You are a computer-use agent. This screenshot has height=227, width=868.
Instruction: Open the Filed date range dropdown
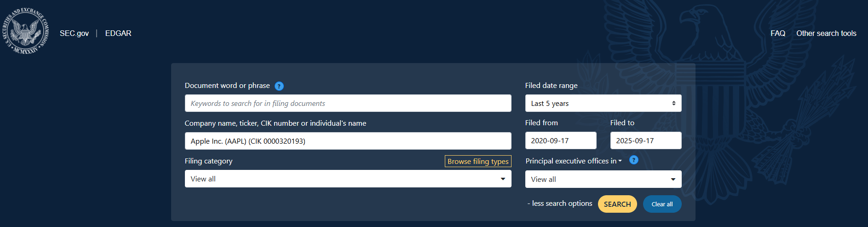(x=603, y=103)
